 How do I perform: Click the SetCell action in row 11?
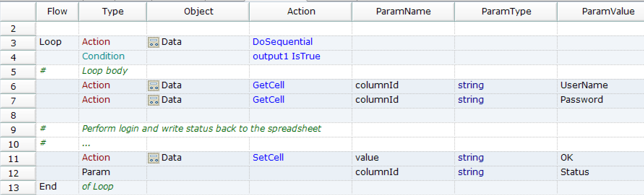(x=268, y=158)
